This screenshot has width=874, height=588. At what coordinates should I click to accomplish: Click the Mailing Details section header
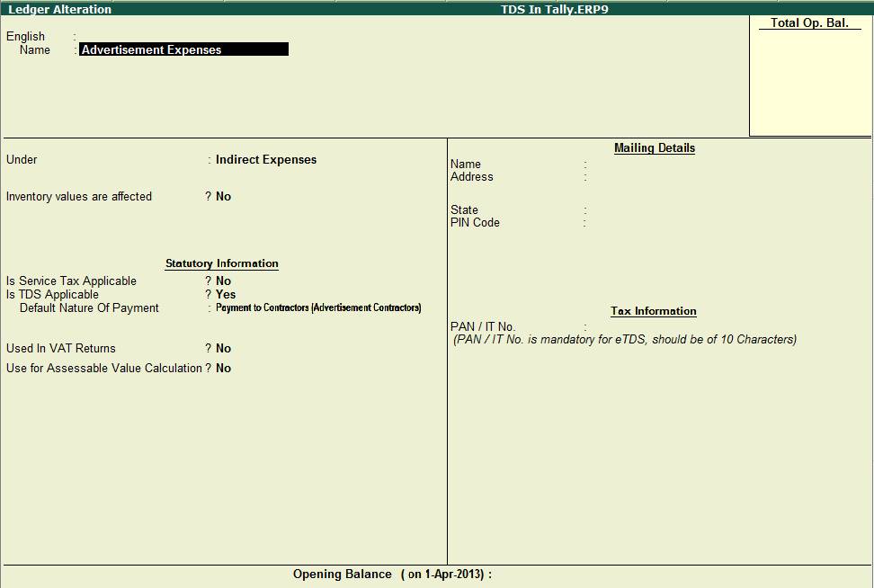[x=654, y=147]
